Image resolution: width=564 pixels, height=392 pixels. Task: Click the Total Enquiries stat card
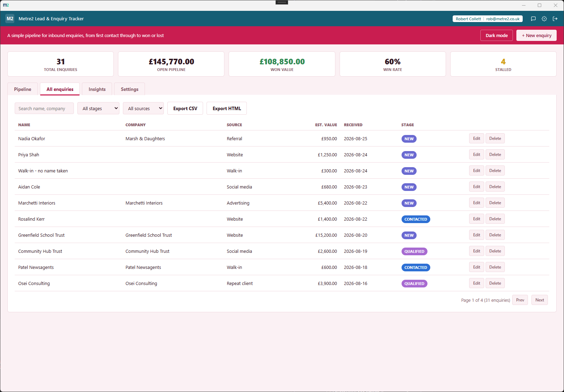point(61,64)
